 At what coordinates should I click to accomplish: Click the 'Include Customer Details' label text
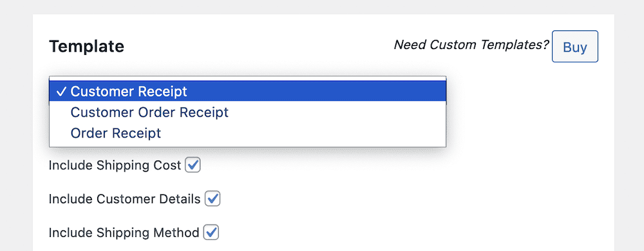[x=124, y=199]
